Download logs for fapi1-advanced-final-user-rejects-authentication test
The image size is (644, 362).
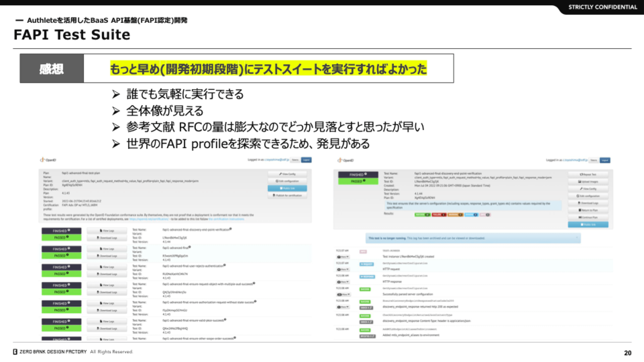(x=107, y=274)
